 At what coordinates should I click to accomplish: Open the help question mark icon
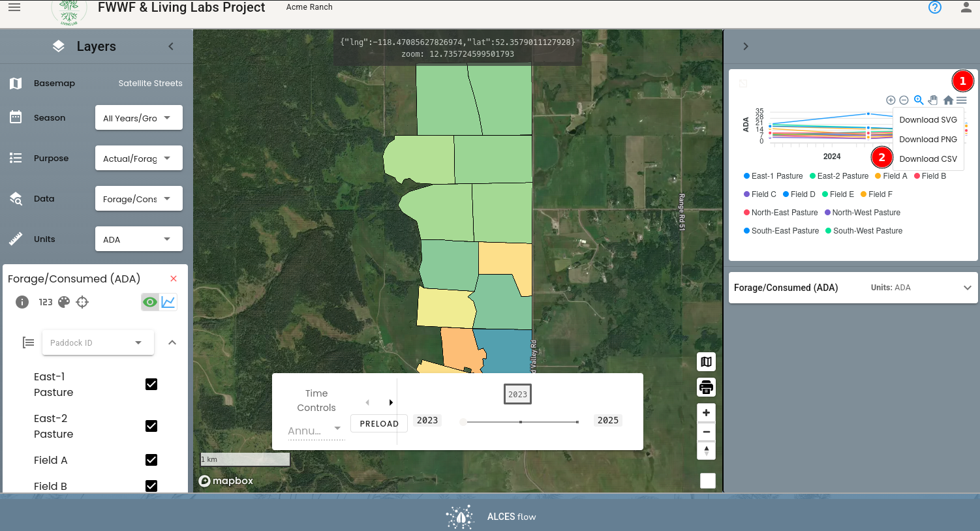(935, 7)
